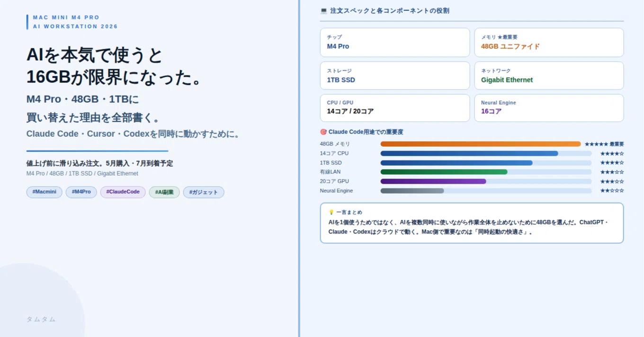Click the MAC MINI M4 PRO header text
644x337 pixels.
click(66, 18)
